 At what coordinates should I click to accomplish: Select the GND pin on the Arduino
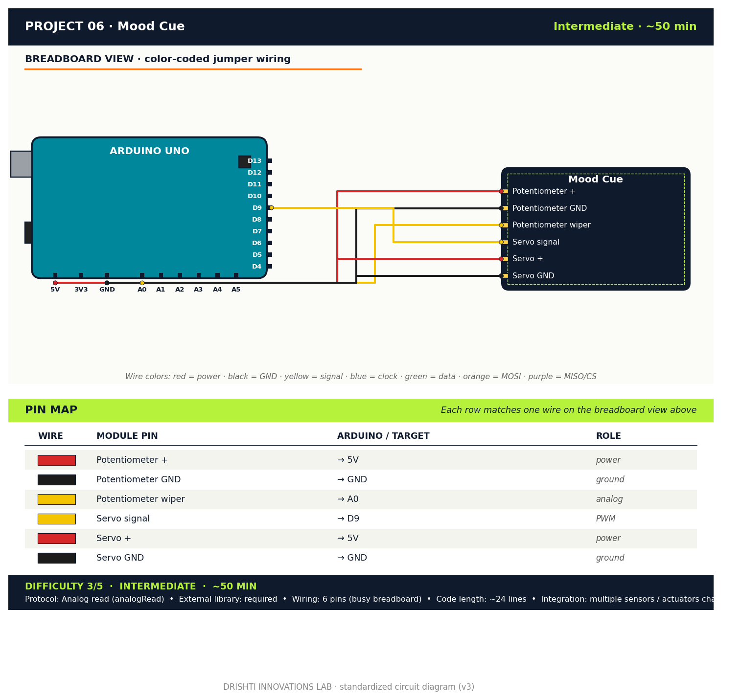[107, 283]
